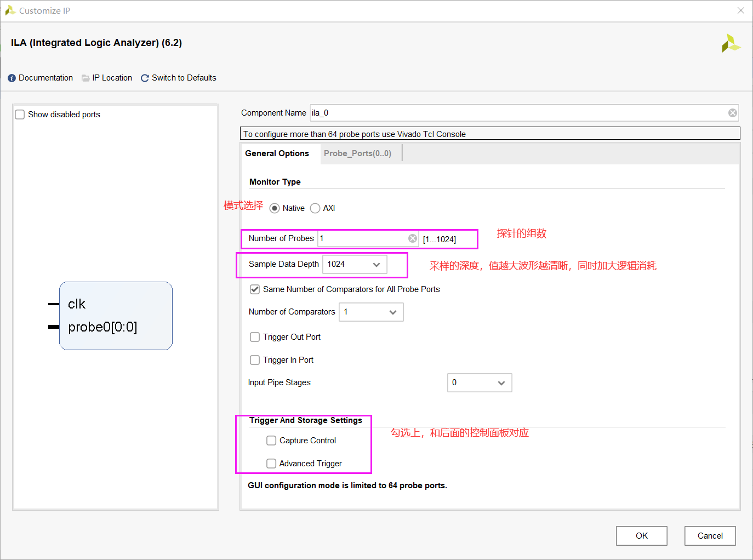Clear the Component Name field with its X icon
Viewport: 753px width, 560px height.
click(x=732, y=113)
